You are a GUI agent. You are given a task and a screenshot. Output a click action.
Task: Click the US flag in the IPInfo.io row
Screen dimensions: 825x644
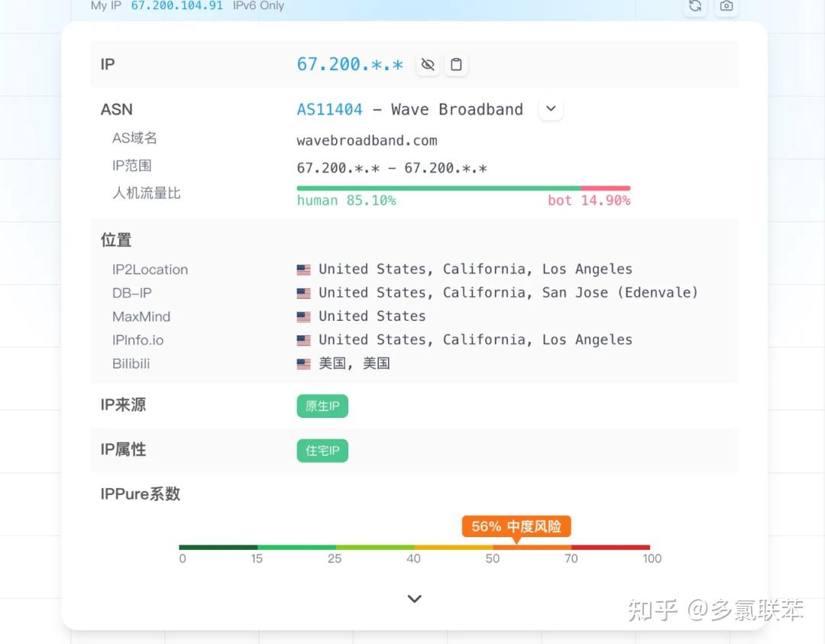click(x=304, y=341)
